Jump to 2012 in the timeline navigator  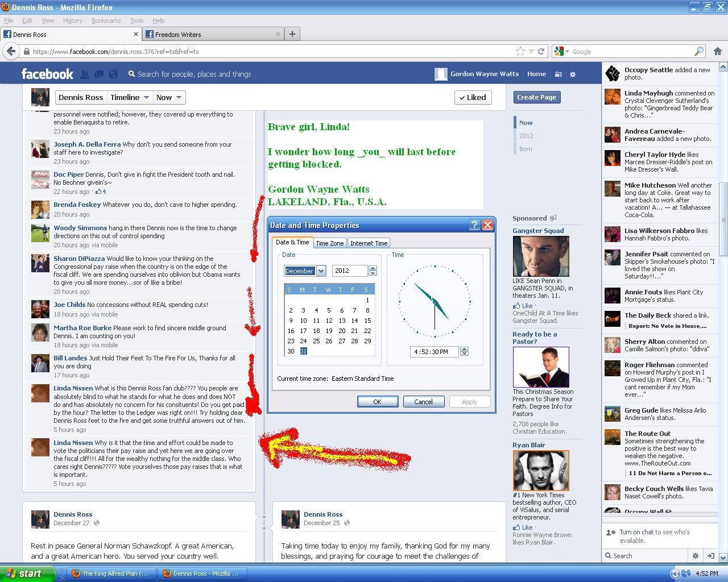click(x=526, y=136)
